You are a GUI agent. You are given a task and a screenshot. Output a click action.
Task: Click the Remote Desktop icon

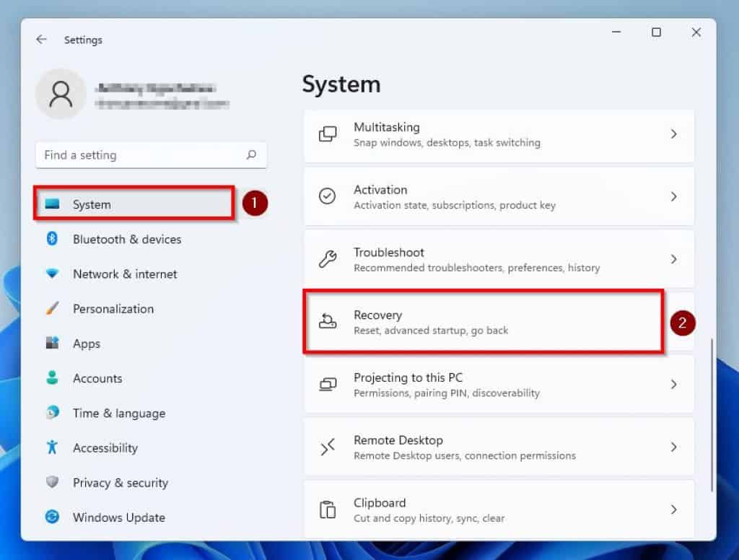pos(328,447)
